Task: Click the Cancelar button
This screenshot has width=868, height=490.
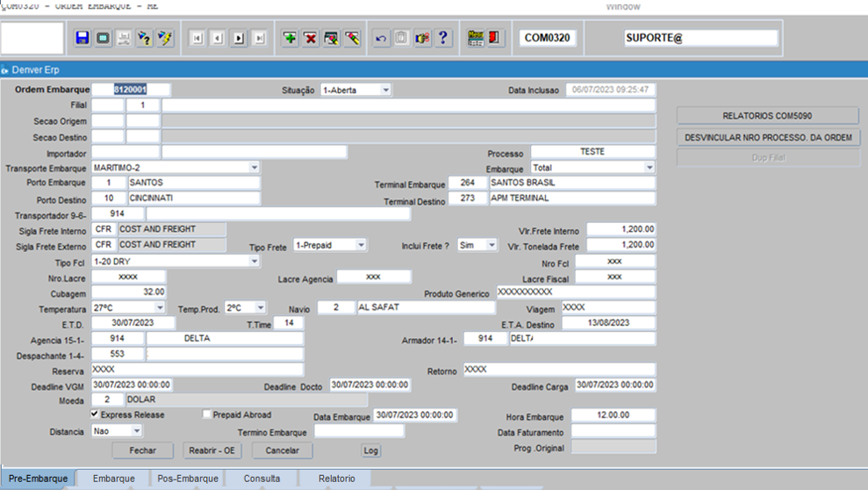Action: pyautogui.click(x=283, y=450)
